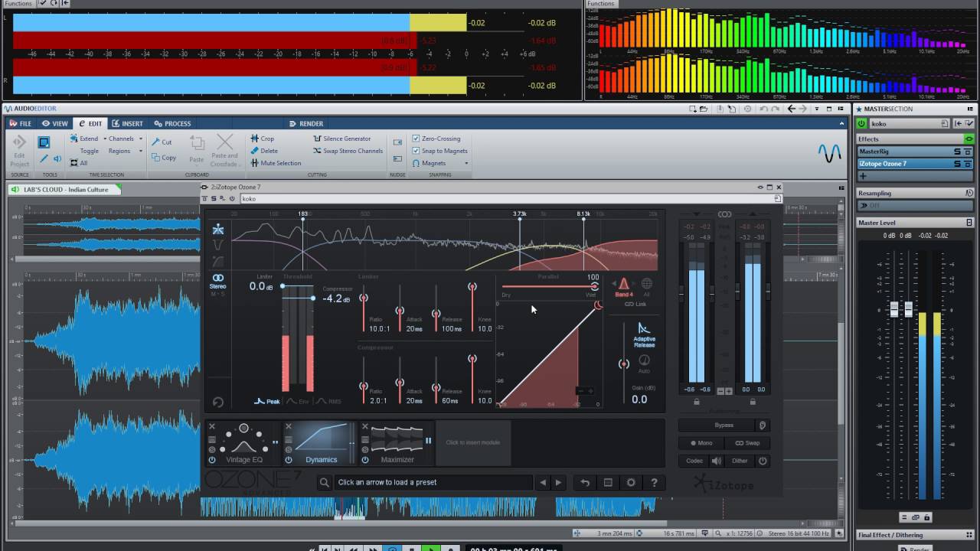Open the Ozone preset manager list icon
This screenshot has width=980, height=551.
point(608,482)
